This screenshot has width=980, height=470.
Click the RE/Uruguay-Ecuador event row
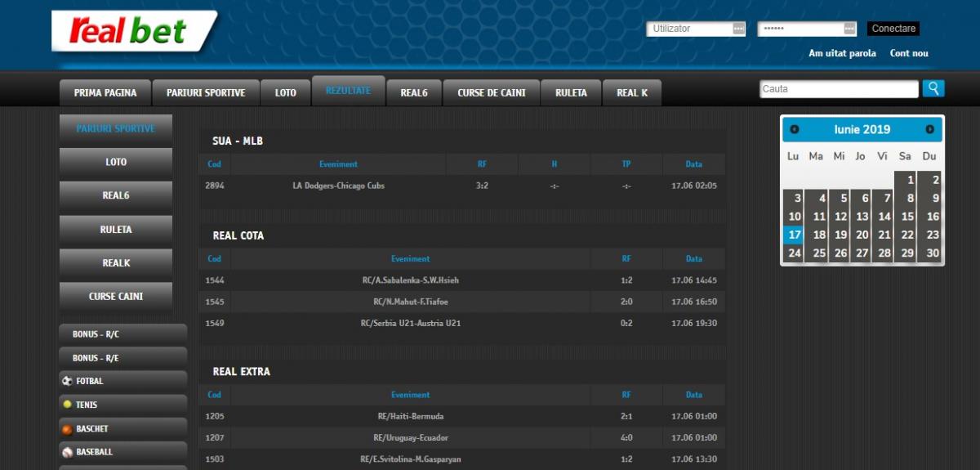(461, 437)
